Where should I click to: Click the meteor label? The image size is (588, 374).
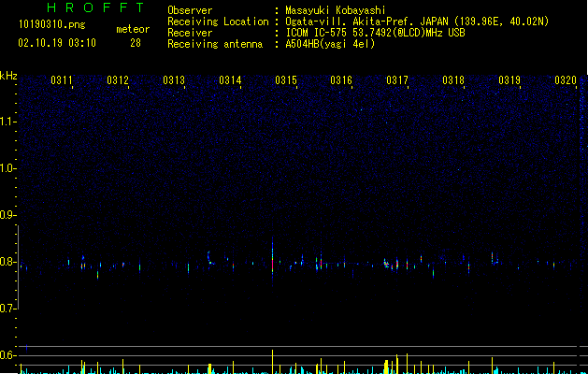133,29
